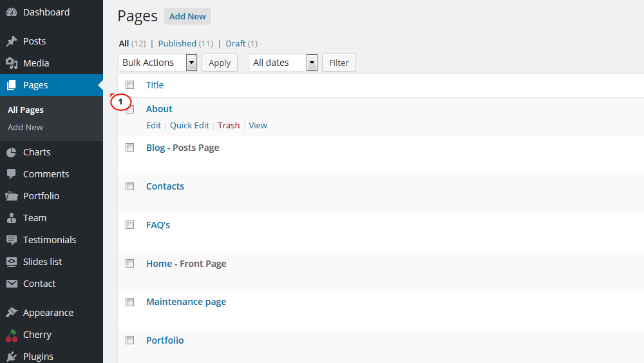The height and width of the screenshot is (363, 644).
Task: Sort pages by the Title column header
Action: 155,85
